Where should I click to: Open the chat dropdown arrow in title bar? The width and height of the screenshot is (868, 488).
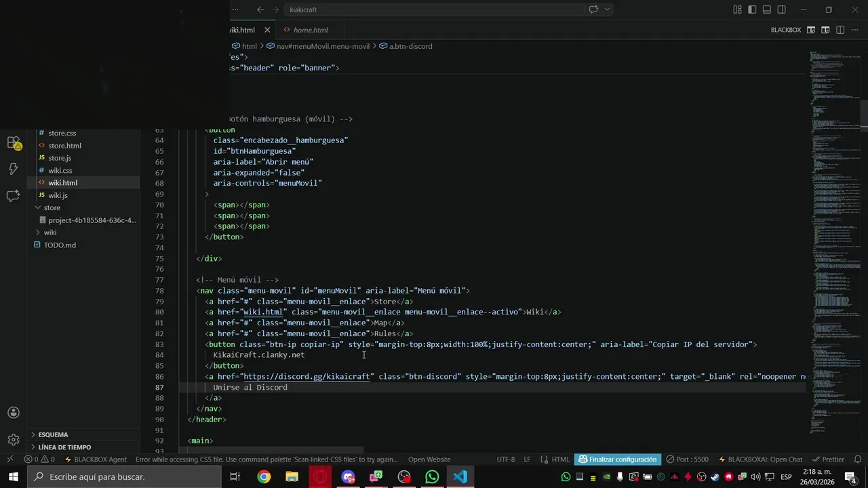click(607, 9)
